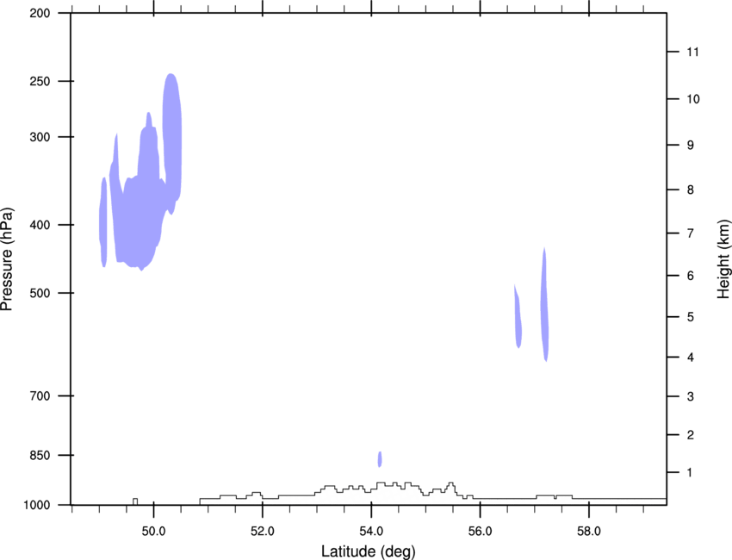Viewport: 732px width, 560px height.
Task: Click the 11 km height label
Action: 692,52
